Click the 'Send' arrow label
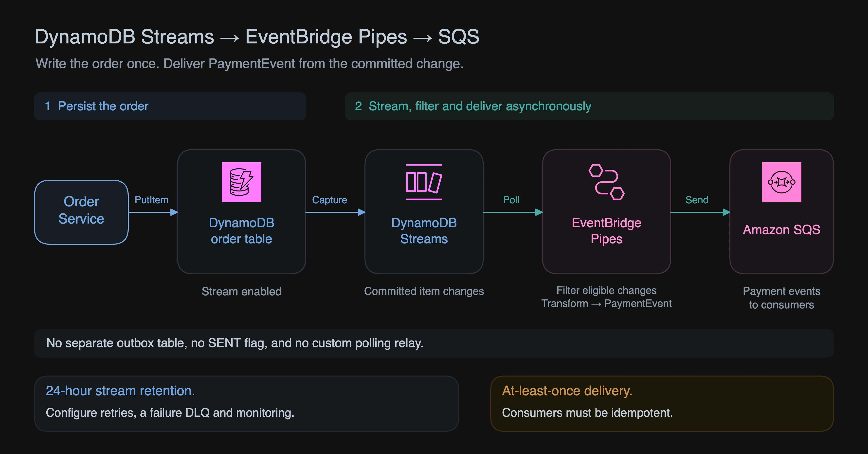868x454 pixels. pos(697,200)
